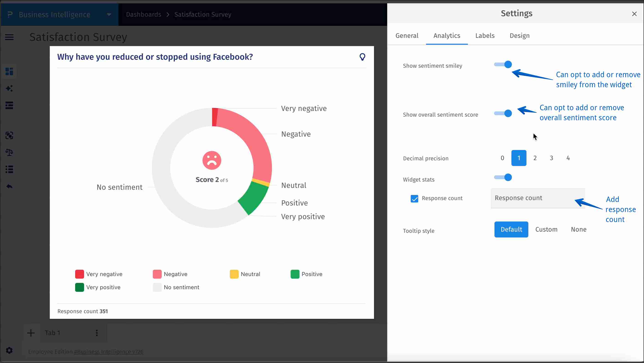
Task: Select the AI sparkles tool in the sidebar
Action: (x=9, y=88)
